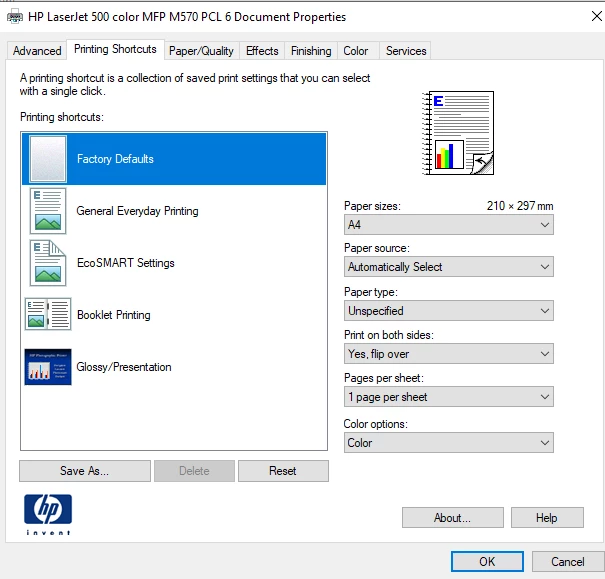This screenshot has height=579, width=605.
Task: Select the Printing Shortcuts tab
Action: (x=115, y=49)
